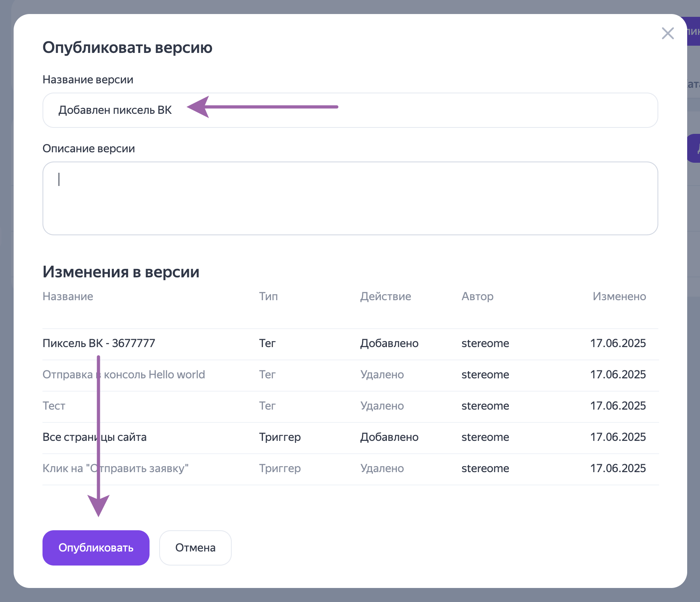Viewport: 700px width, 602px height.
Task: Sort changes by Действие column
Action: 385,296
